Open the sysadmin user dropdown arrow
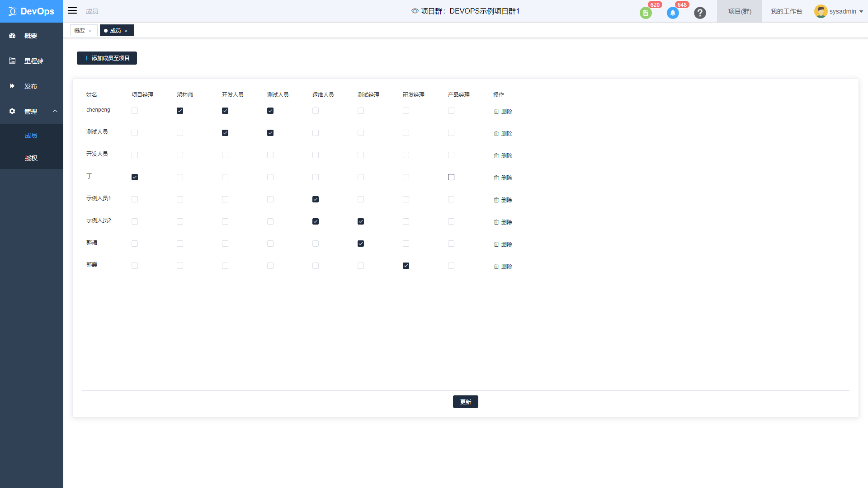The image size is (868, 488). 861,12
